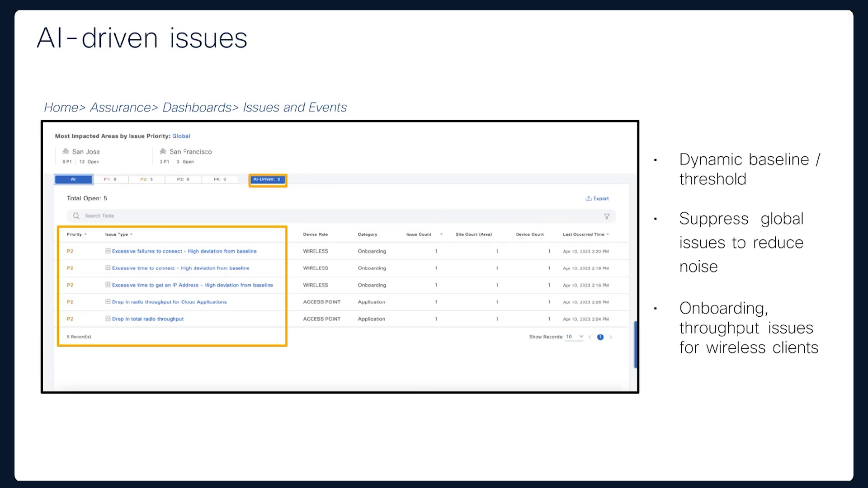Screen dimensions: 868x488
Task: Click 'Apr 10, 2023 2:20 PM' timestamp cell
Action: (586, 252)
